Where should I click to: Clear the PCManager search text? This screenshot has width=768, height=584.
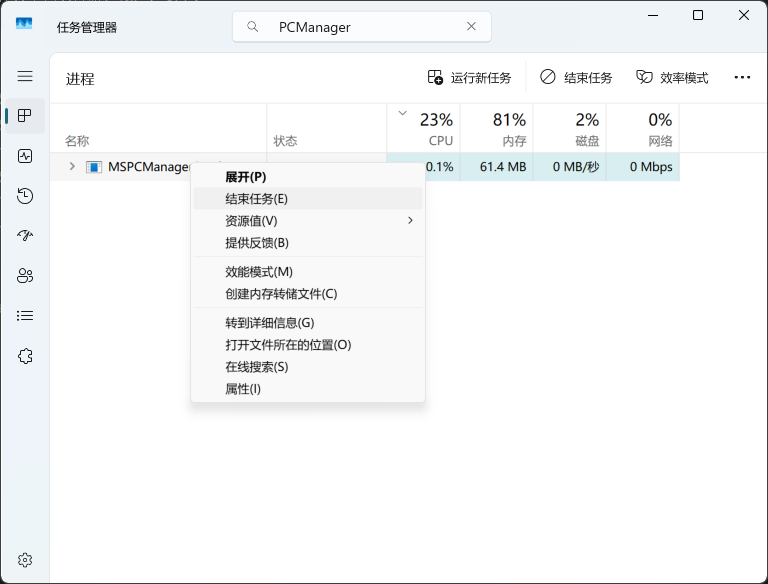pos(471,26)
